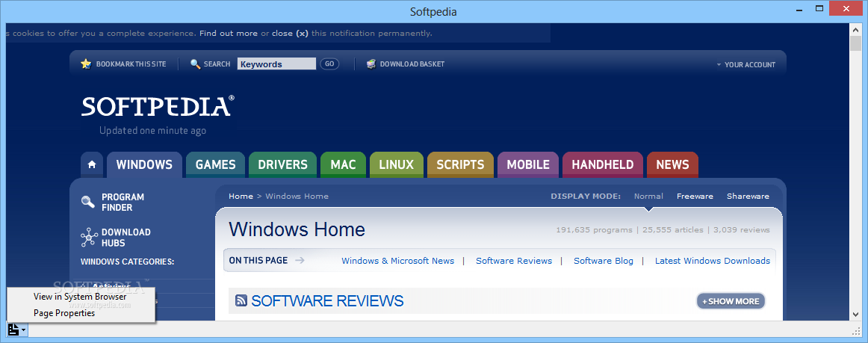Expand the Your Account dropdown

click(746, 64)
